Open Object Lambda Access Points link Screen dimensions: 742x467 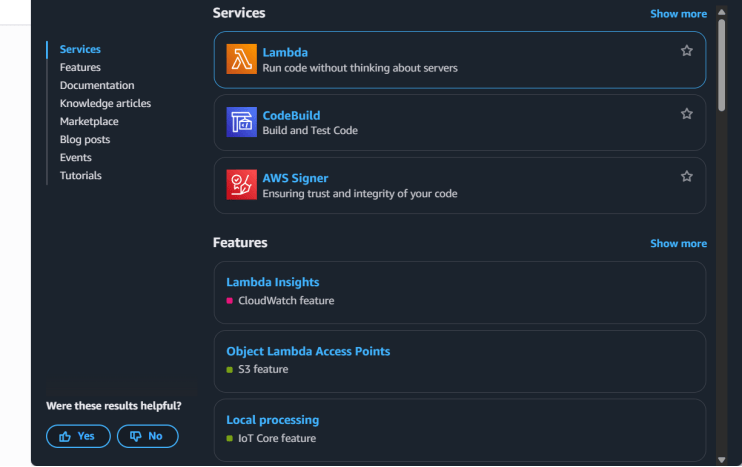[x=308, y=351]
